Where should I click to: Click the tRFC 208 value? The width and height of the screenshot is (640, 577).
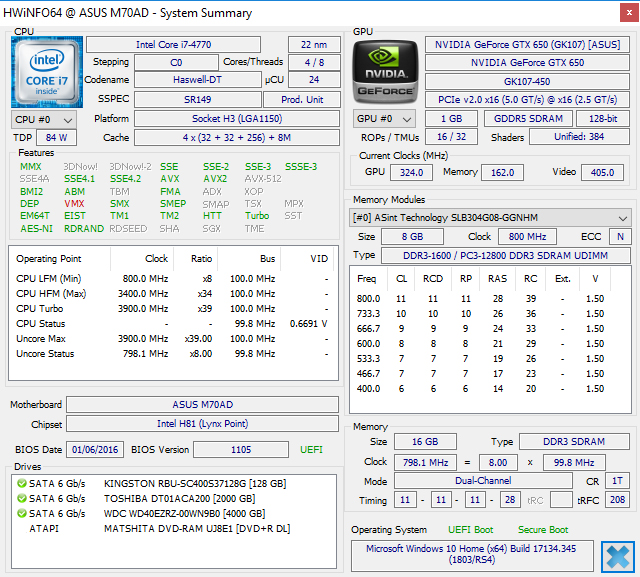click(x=617, y=500)
